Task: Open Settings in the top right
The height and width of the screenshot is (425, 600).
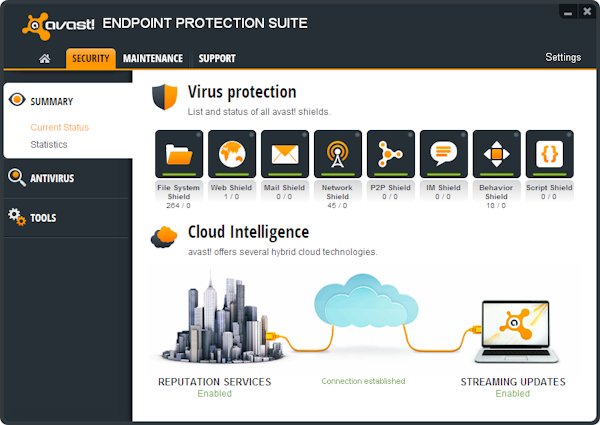Action: 563,57
